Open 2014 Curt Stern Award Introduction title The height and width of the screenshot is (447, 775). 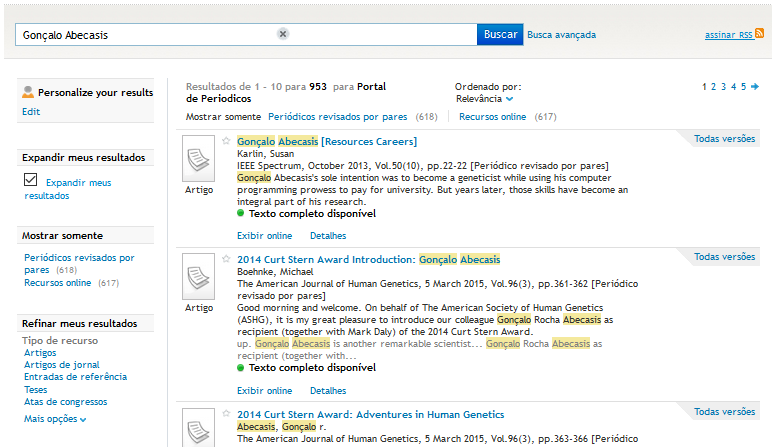368,260
